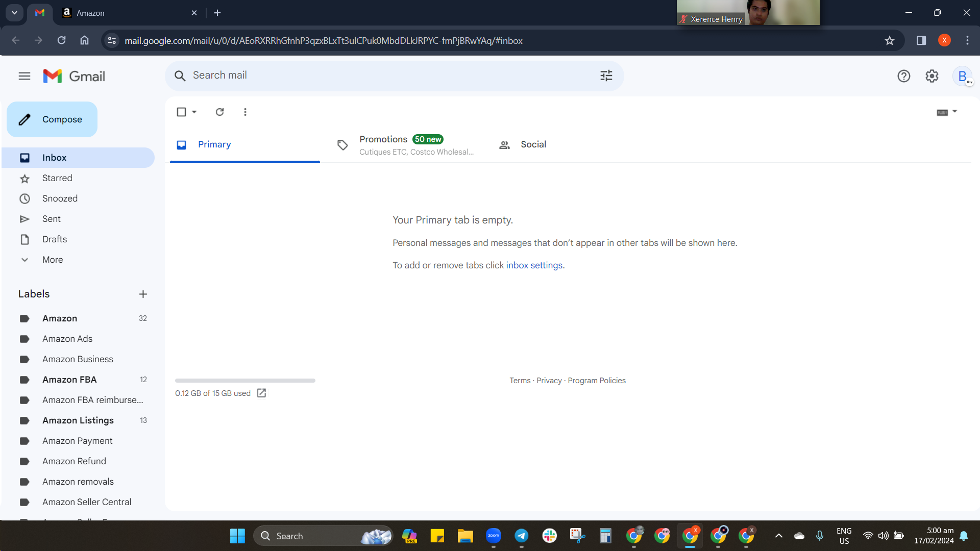Open the Gmail main menu hamburger
The width and height of the screenshot is (980, 551).
pyautogui.click(x=24, y=77)
